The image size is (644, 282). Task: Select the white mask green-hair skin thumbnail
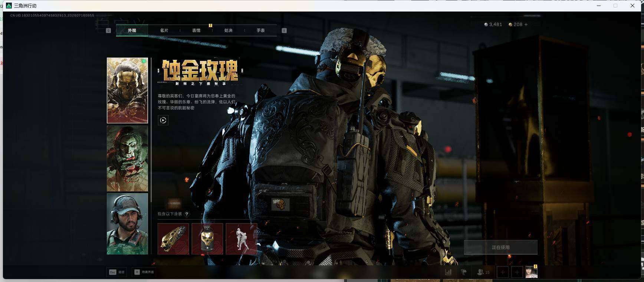[127, 159]
